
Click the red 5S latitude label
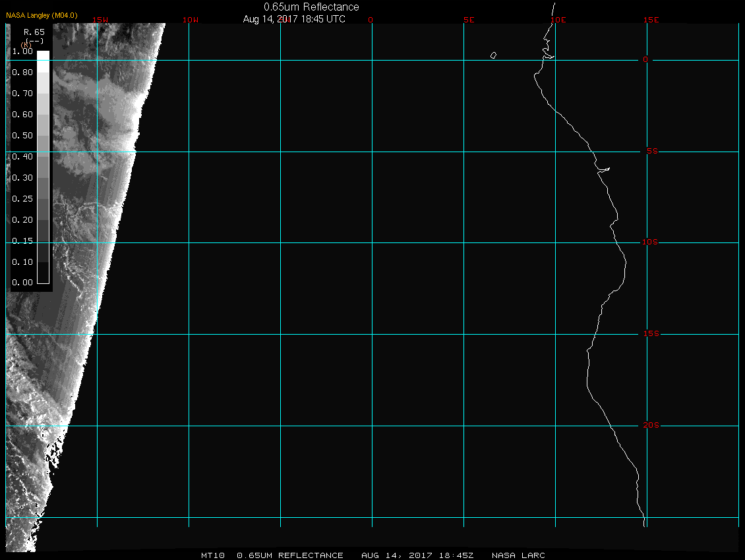click(652, 152)
